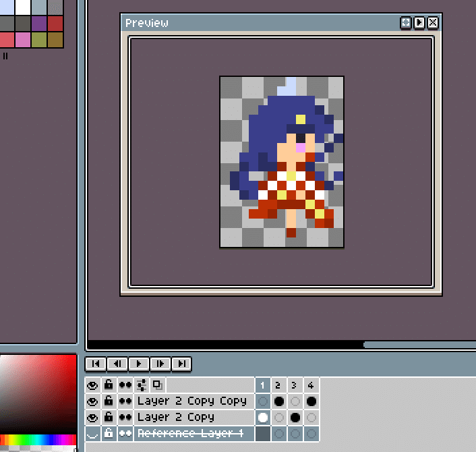476x452 pixels.
Task: Play the animation in timeline controls
Action: click(139, 364)
